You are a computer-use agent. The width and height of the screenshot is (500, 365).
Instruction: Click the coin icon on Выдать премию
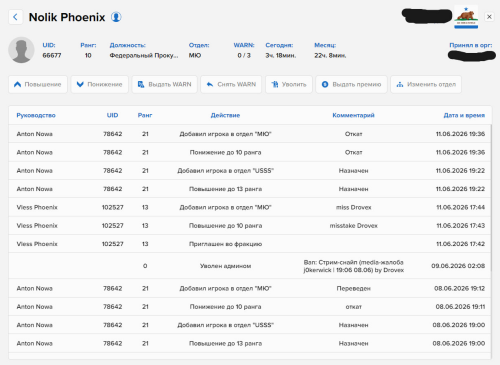click(x=325, y=84)
